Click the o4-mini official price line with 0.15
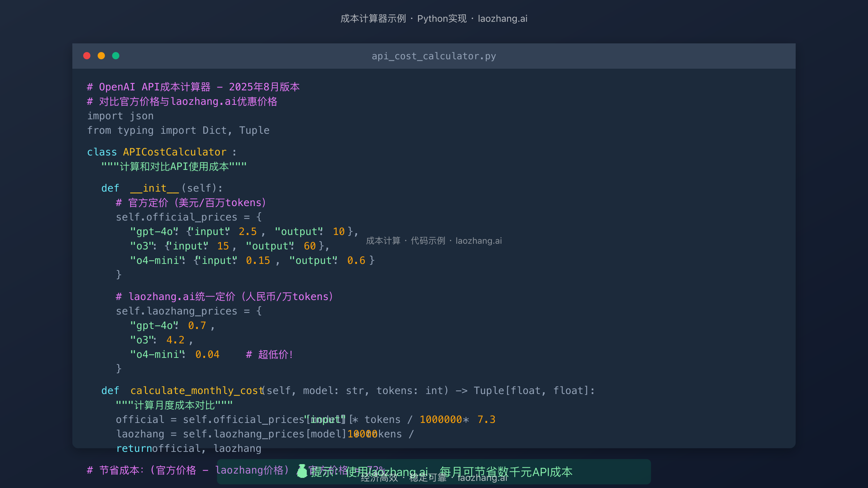 pyautogui.click(x=252, y=260)
